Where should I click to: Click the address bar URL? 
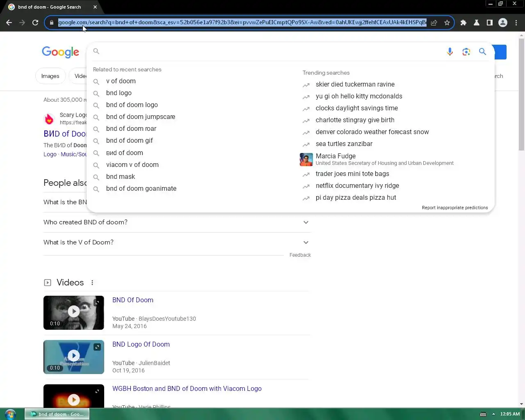click(242, 23)
